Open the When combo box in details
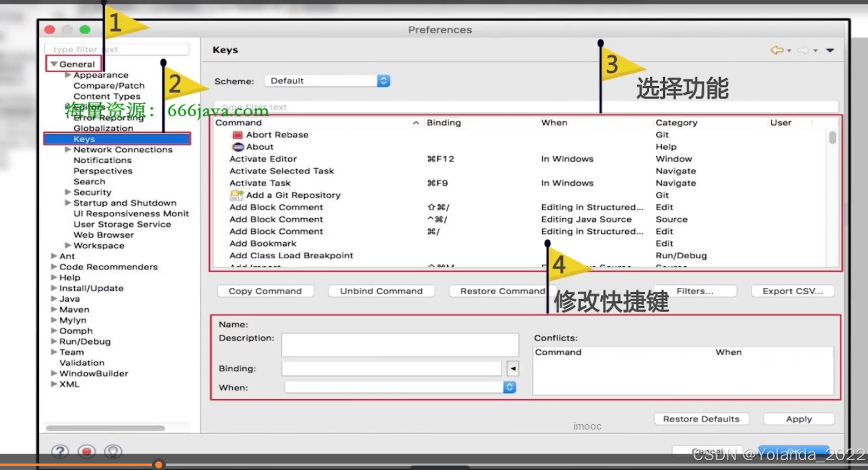Screen dimensions: 868x470 point(400,387)
